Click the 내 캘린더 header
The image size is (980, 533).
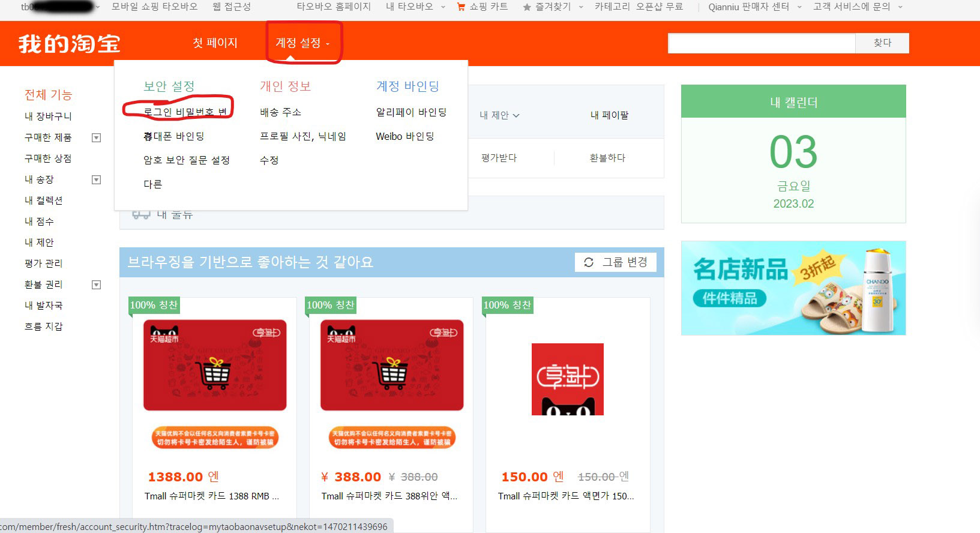[793, 101]
